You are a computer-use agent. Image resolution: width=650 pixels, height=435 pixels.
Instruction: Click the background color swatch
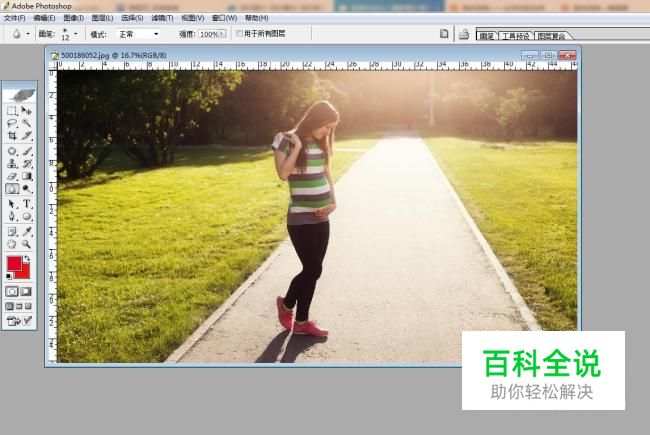[x=25, y=273]
